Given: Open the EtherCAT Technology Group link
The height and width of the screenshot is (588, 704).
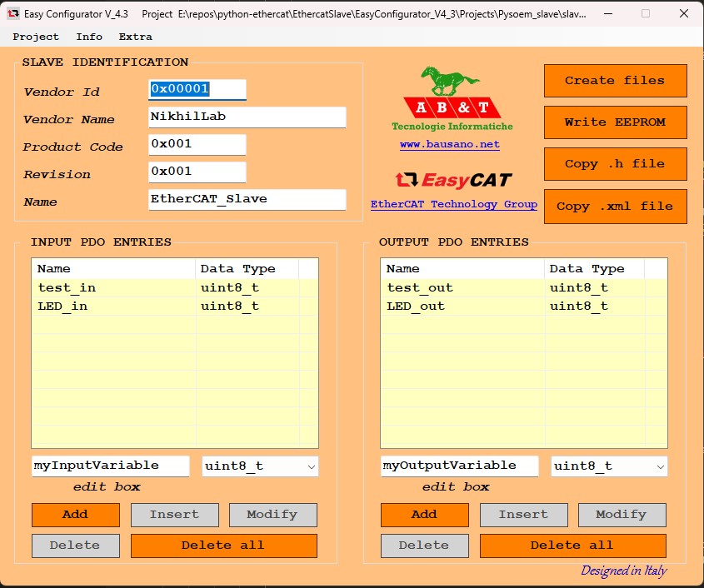Looking at the screenshot, I should click(453, 204).
